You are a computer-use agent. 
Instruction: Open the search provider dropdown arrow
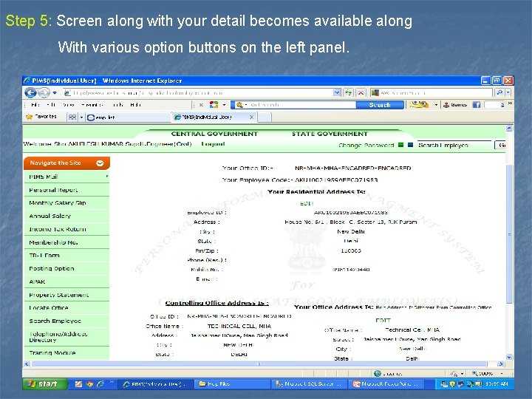click(508, 92)
